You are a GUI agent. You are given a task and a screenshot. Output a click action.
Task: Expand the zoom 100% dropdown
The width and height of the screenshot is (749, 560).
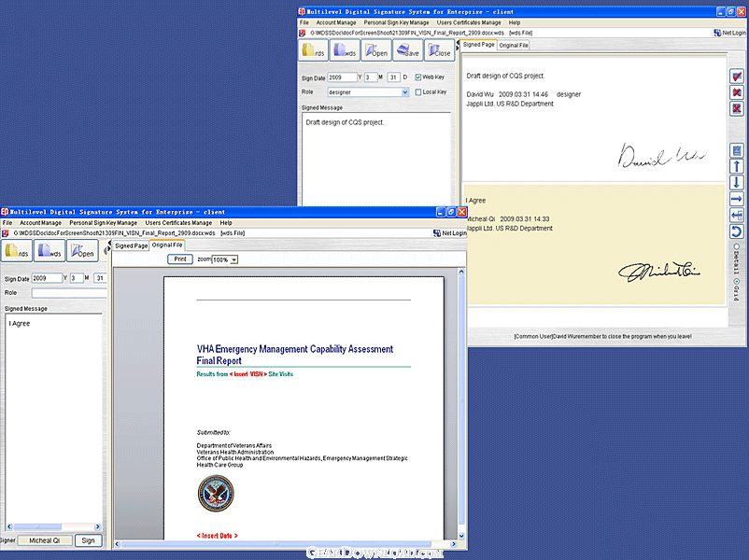(x=234, y=259)
